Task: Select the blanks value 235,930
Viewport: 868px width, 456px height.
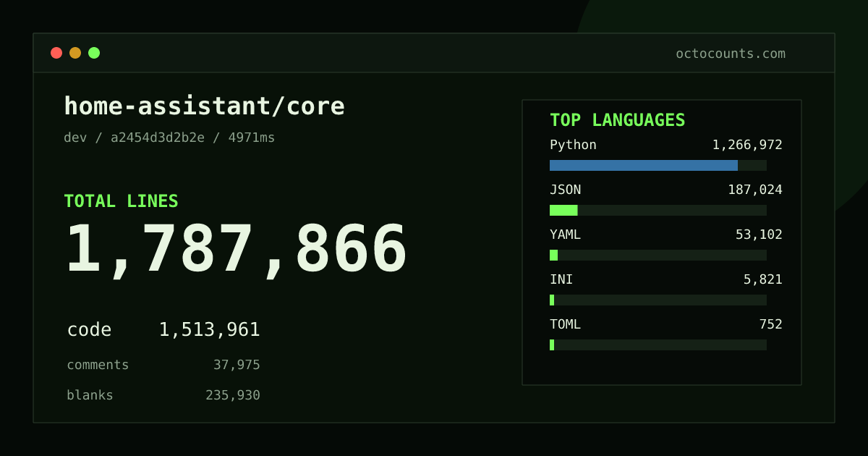Action: tap(233, 395)
